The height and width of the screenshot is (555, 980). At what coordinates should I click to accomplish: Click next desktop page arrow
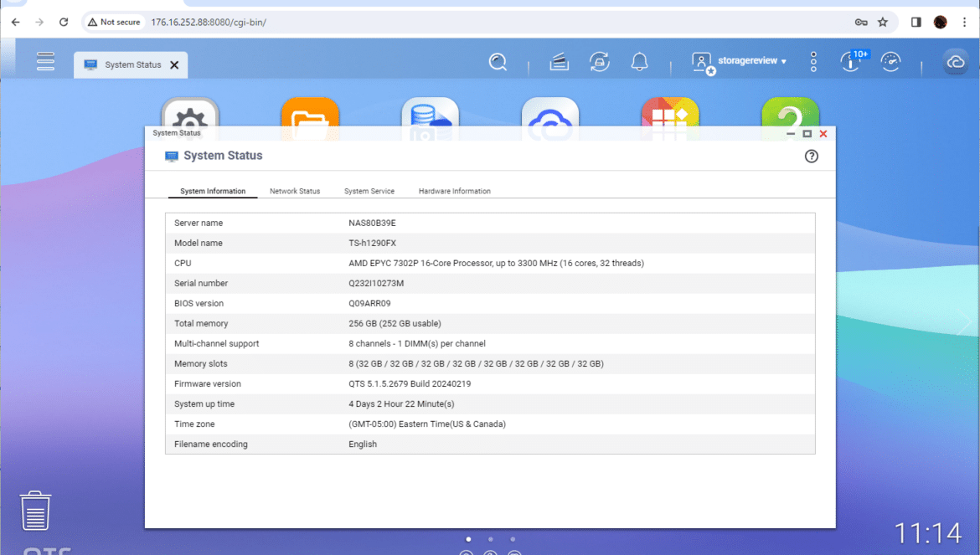[x=966, y=323]
